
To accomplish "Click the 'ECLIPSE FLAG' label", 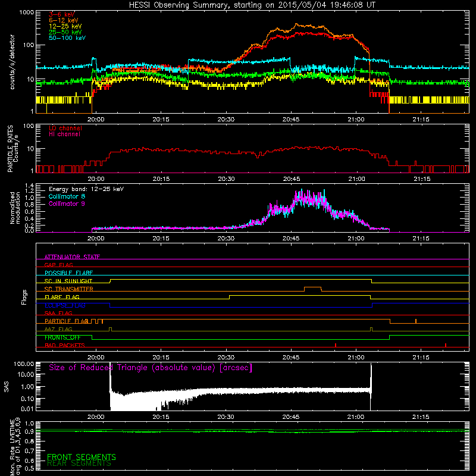I will [x=65, y=305].
